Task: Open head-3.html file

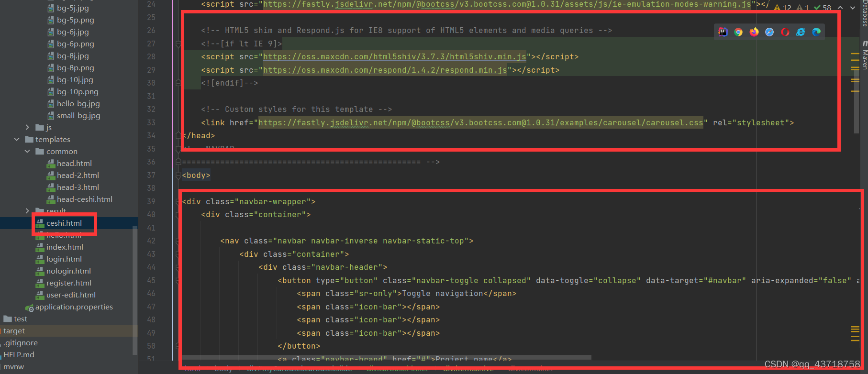Action: pyautogui.click(x=78, y=187)
